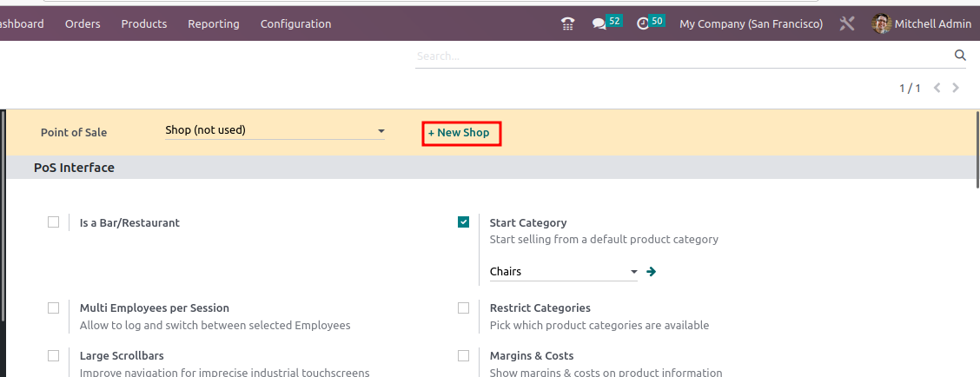Go to the next record arrow
The width and height of the screenshot is (980, 377).
pyautogui.click(x=957, y=88)
